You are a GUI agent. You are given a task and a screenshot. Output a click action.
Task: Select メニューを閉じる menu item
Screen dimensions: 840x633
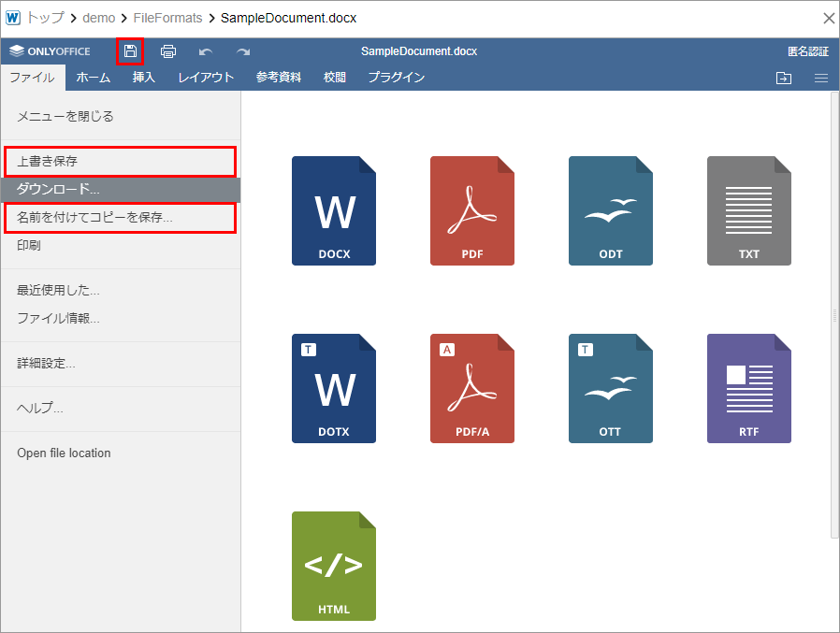pyautogui.click(x=121, y=116)
